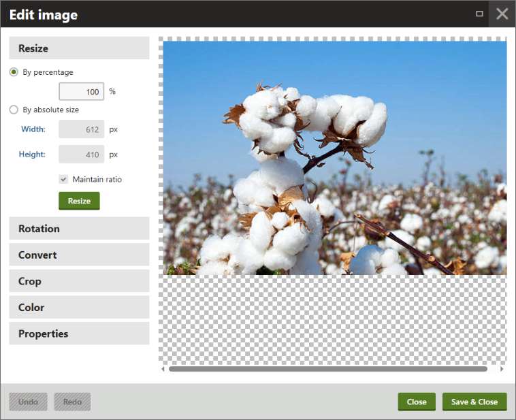Collapse the Resize section header

(79, 48)
